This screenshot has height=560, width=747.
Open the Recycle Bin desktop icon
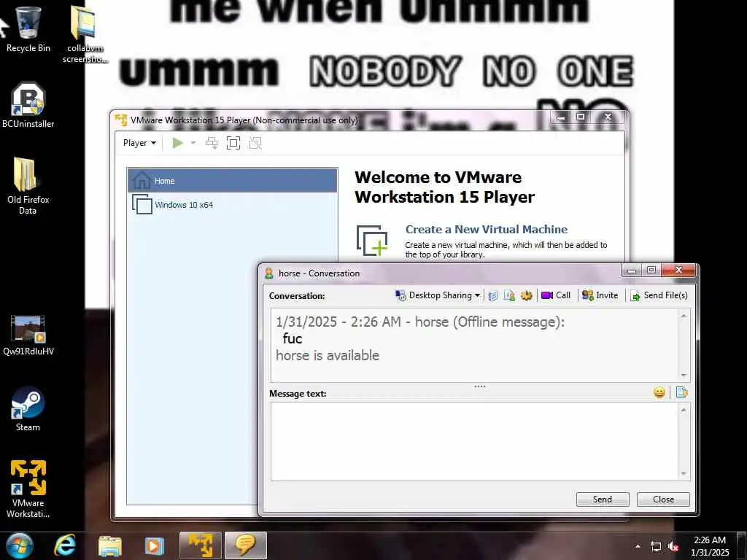click(x=28, y=28)
